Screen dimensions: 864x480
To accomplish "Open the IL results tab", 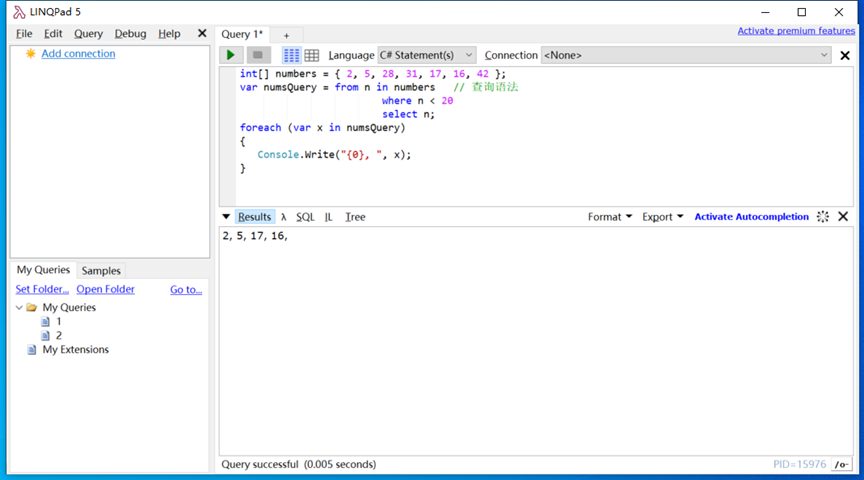I will pyautogui.click(x=328, y=217).
